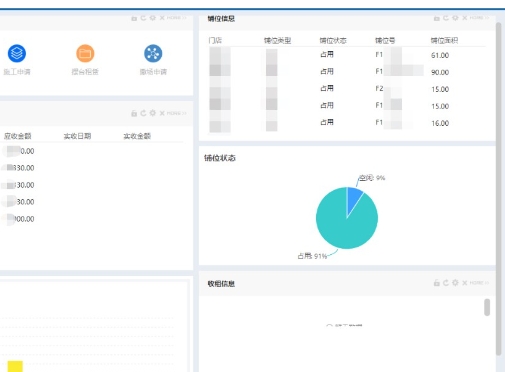
Task: Toggle the lock on shortcut icons panel
Action: coord(134,18)
